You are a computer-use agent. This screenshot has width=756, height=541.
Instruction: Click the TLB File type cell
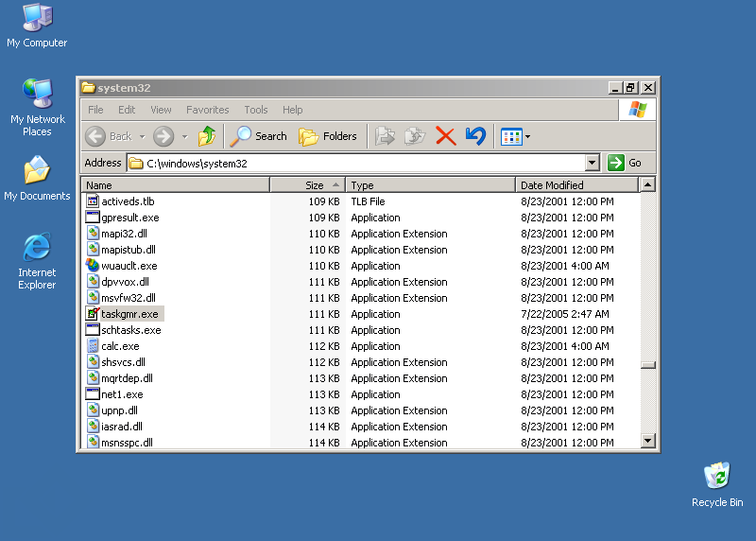click(368, 201)
